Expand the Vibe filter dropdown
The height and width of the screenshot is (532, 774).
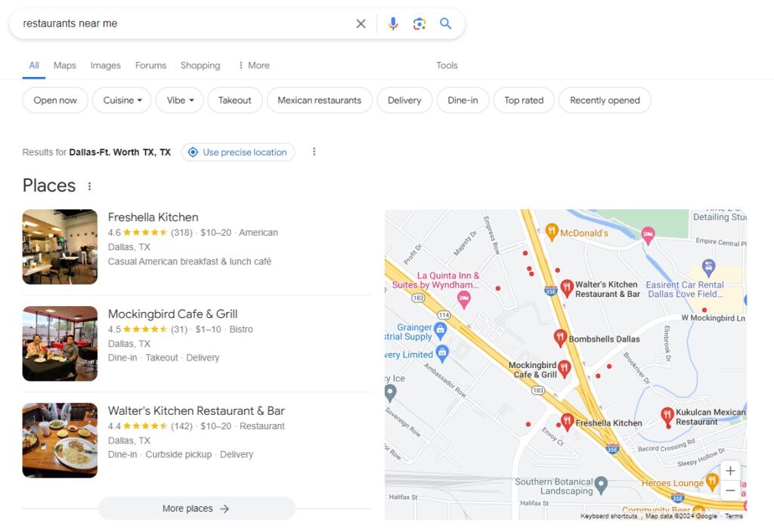click(x=180, y=101)
